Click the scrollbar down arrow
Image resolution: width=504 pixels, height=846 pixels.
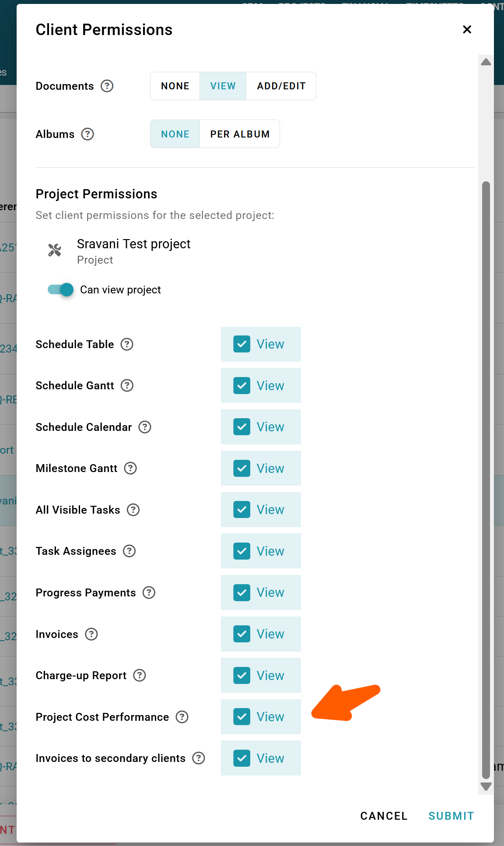(x=486, y=786)
